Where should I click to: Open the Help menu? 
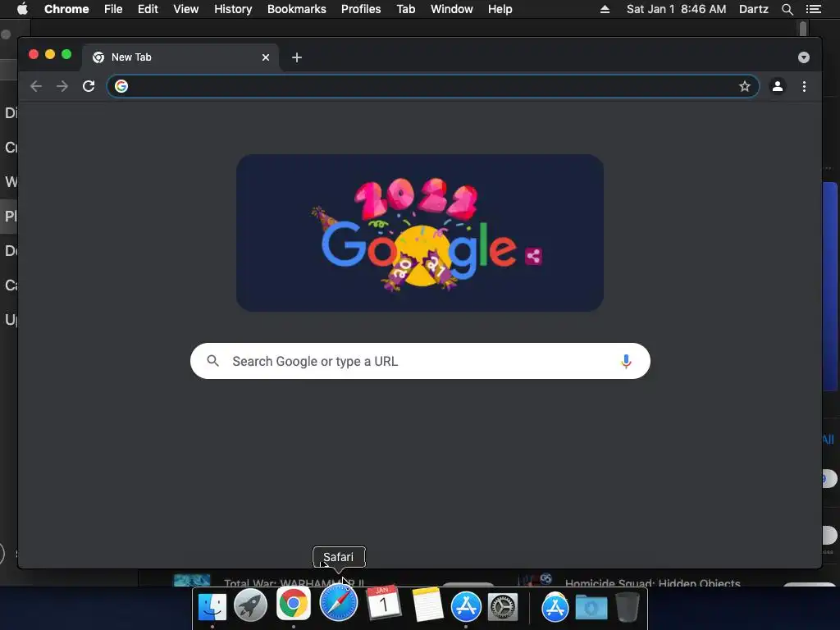point(500,9)
